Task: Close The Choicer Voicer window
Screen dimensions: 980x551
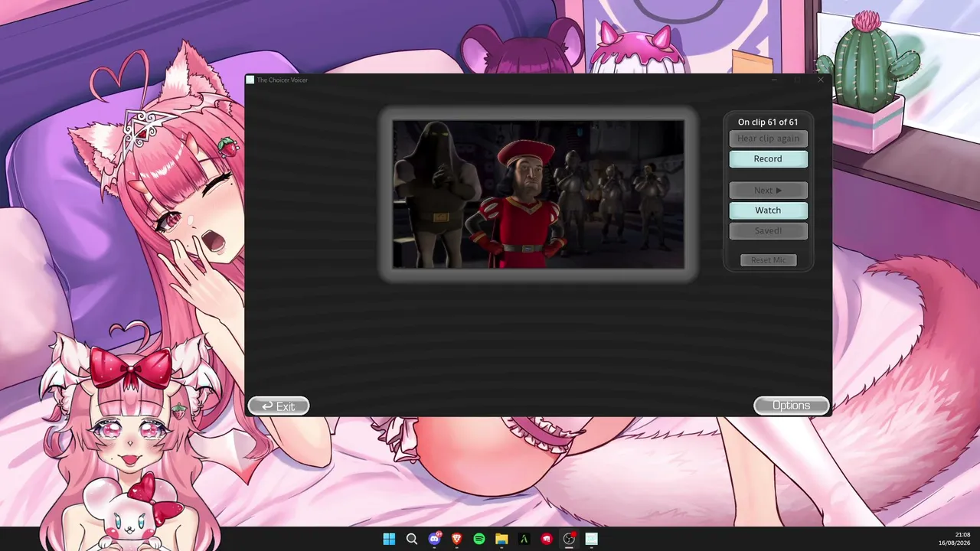Action: pyautogui.click(x=820, y=80)
